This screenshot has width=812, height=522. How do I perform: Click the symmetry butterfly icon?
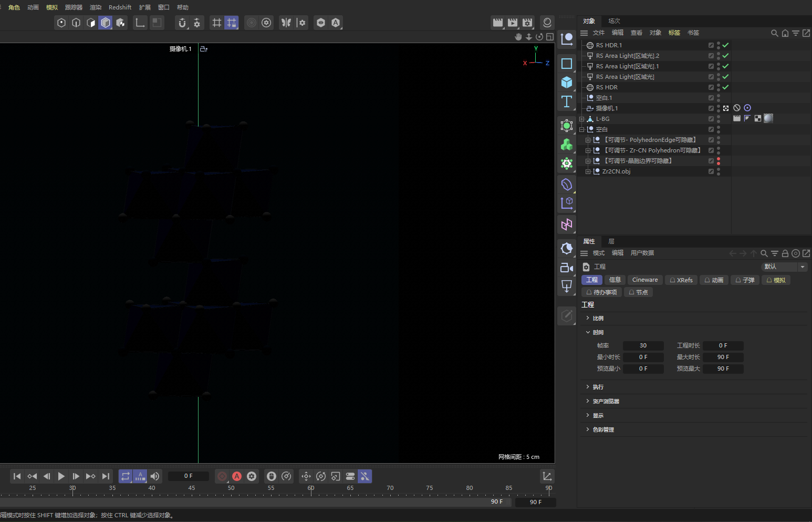coord(286,23)
